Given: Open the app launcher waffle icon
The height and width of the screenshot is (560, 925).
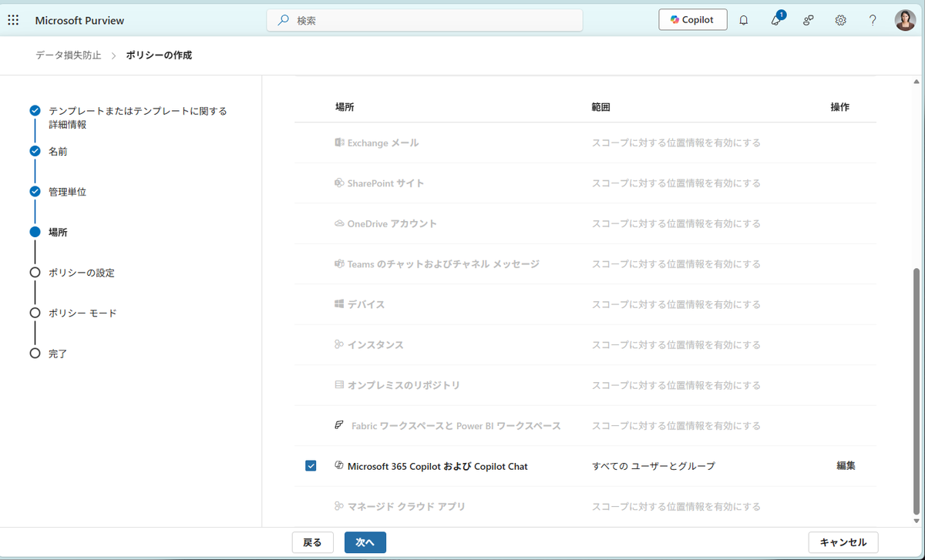Looking at the screenshot, I should [13, 21].
